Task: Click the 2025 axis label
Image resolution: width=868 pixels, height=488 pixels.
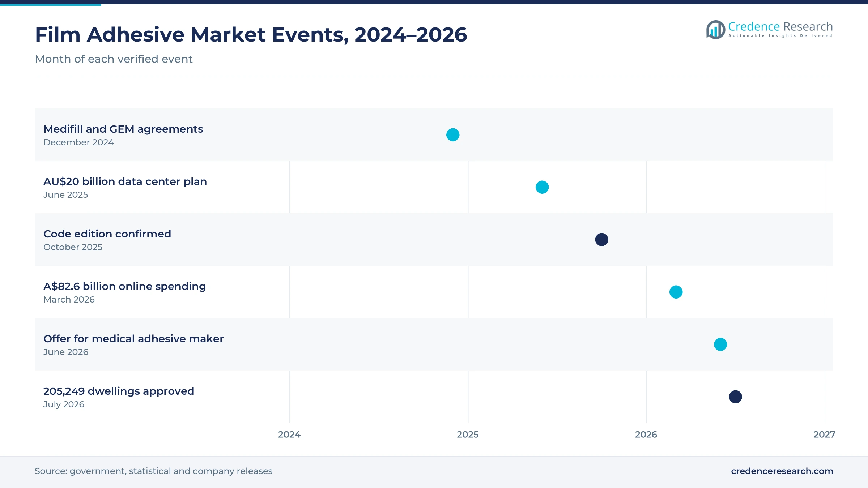Action: pyautogui.click(x=468, y=435)
